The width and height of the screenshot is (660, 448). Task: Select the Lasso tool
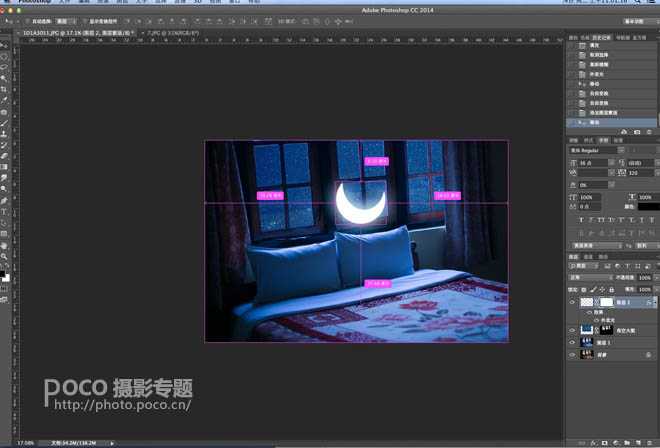(x=5, y=68)
